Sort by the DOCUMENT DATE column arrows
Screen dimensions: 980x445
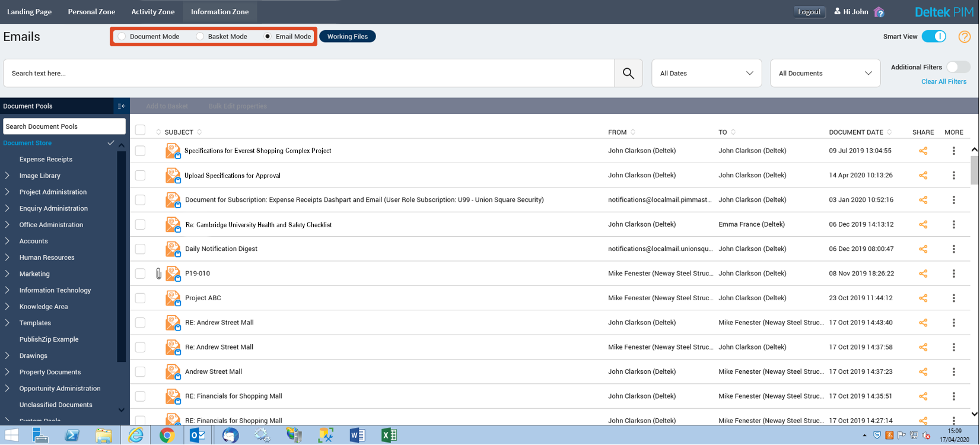pos(889,132)
